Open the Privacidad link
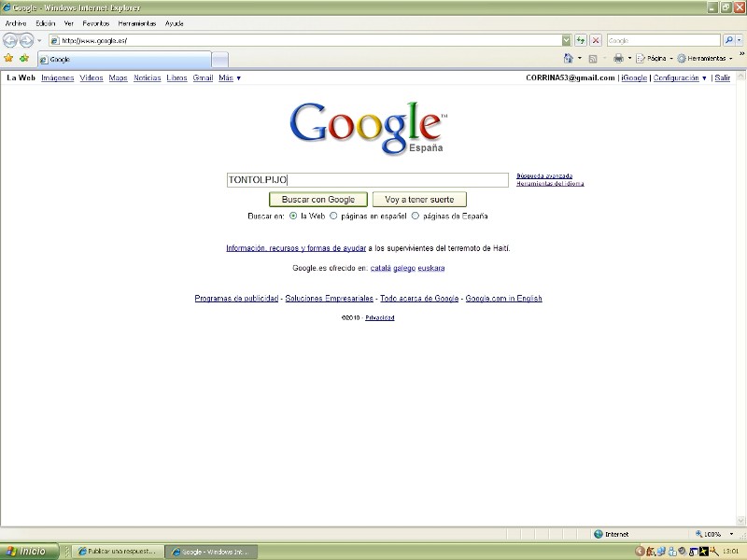This screenshot has width=747, height=560. click(x=380, y=317)
